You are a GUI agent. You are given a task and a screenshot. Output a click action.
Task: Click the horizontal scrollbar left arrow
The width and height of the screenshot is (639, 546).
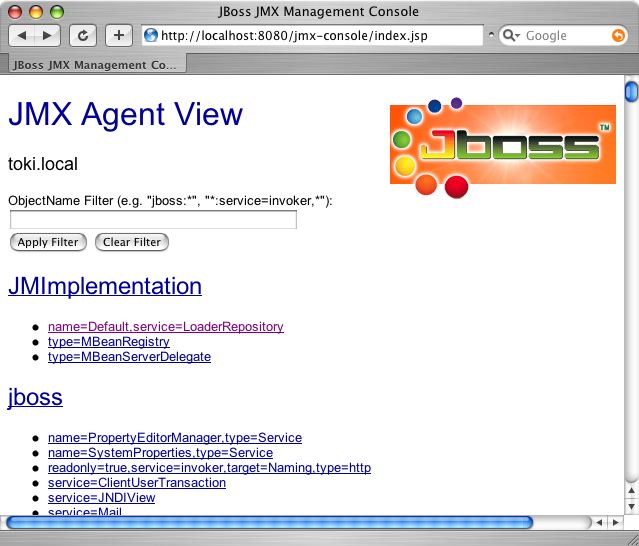599,522
